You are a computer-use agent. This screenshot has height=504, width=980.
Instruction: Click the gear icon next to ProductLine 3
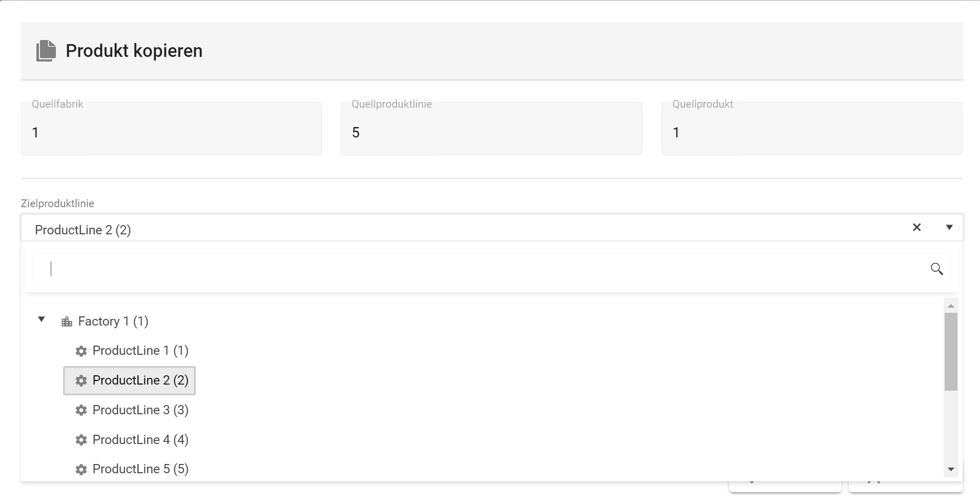[x=81, y=410]
